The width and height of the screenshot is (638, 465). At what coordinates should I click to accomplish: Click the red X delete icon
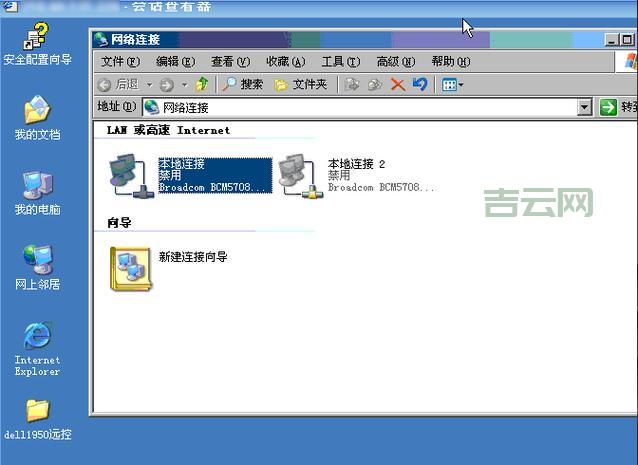click(398, 85)
